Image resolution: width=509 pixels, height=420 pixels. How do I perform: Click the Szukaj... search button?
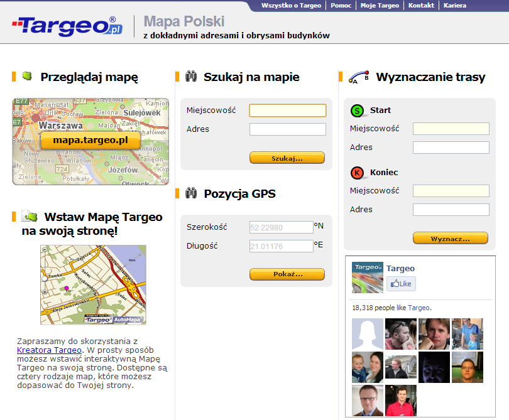click(x=287, y=158)
